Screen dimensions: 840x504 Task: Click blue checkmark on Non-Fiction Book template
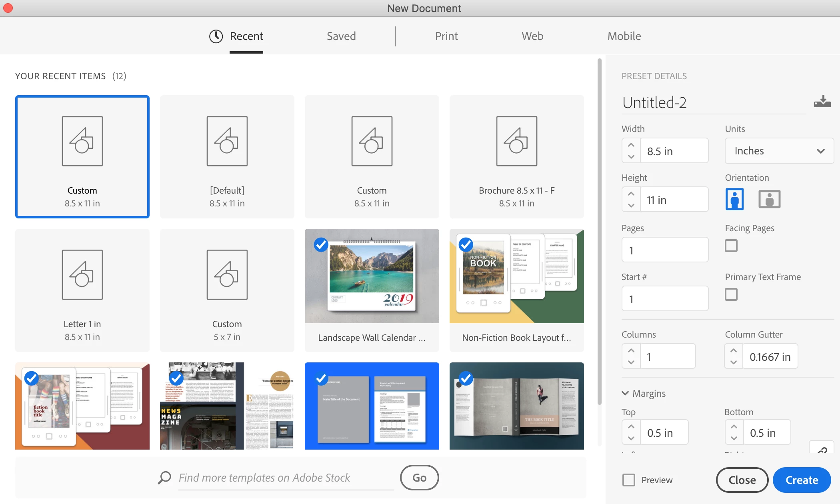[x=466, y=244]
